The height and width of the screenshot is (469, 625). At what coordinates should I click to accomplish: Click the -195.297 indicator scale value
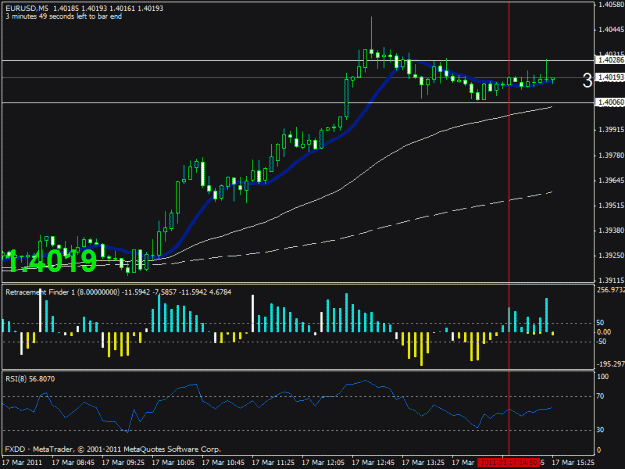pos(611,364)
